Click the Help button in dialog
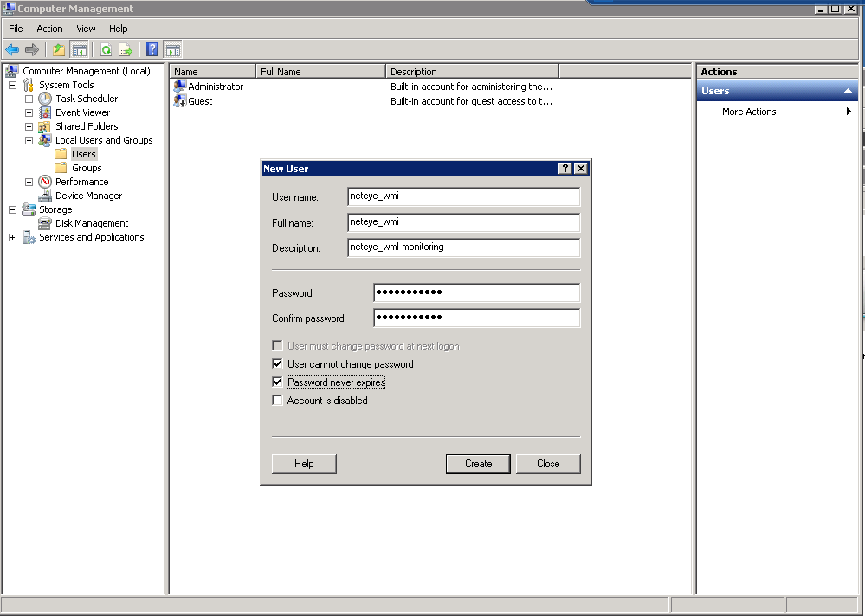The image size is (865, 616). pyautogui.click(x=304, y=464)
